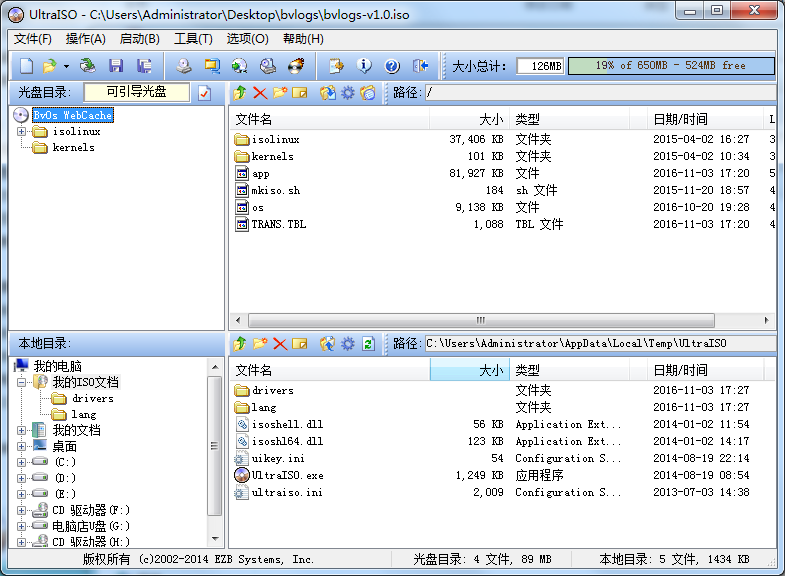Click the blue info icon in toolbar
The height and width of the screenshot is (576, 785).
point(364,66)
